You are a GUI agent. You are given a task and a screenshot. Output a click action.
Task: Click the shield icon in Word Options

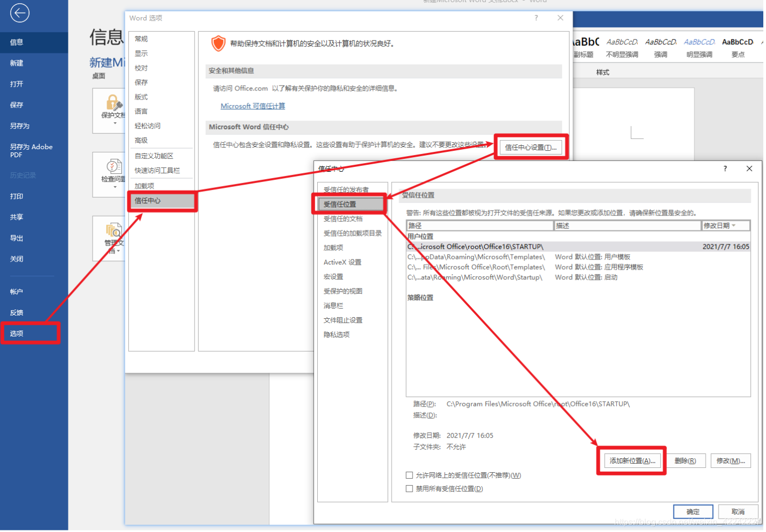(218, 43)
